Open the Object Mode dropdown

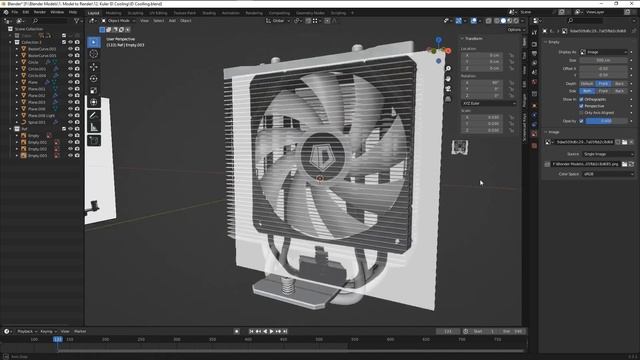(x=119, y=20)
